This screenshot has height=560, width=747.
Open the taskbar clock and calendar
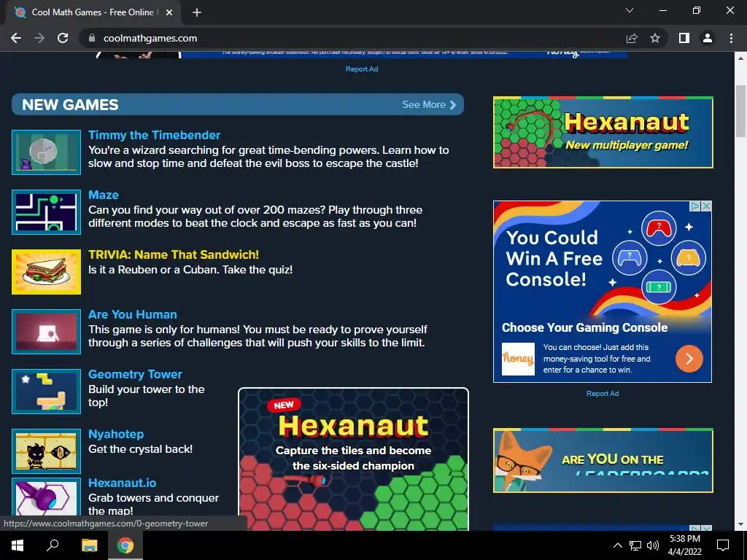[x=684, y=545]
